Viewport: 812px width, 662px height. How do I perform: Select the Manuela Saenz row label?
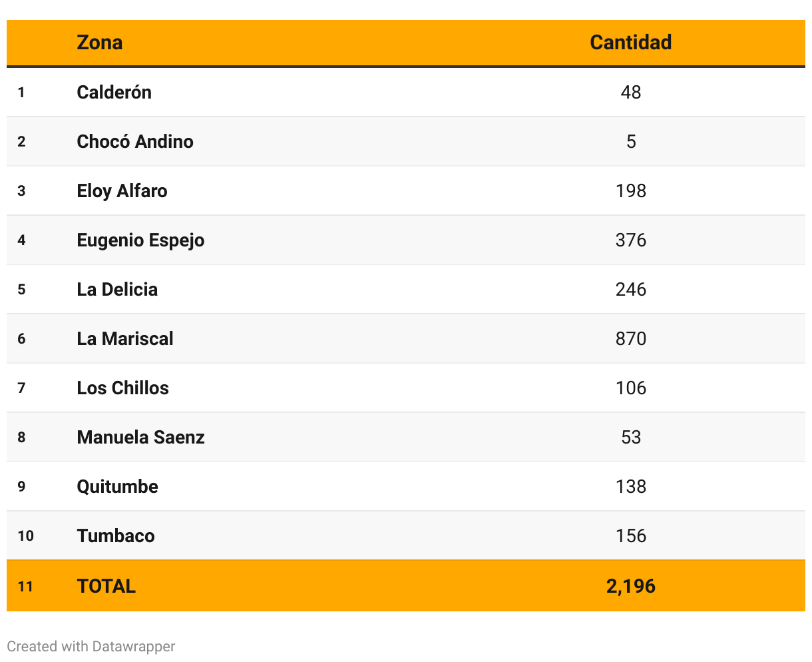tap(140, 437)
